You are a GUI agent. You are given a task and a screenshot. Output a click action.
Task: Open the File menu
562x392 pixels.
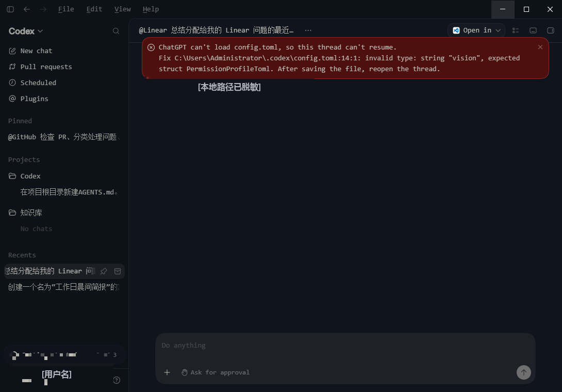(66, 9)
